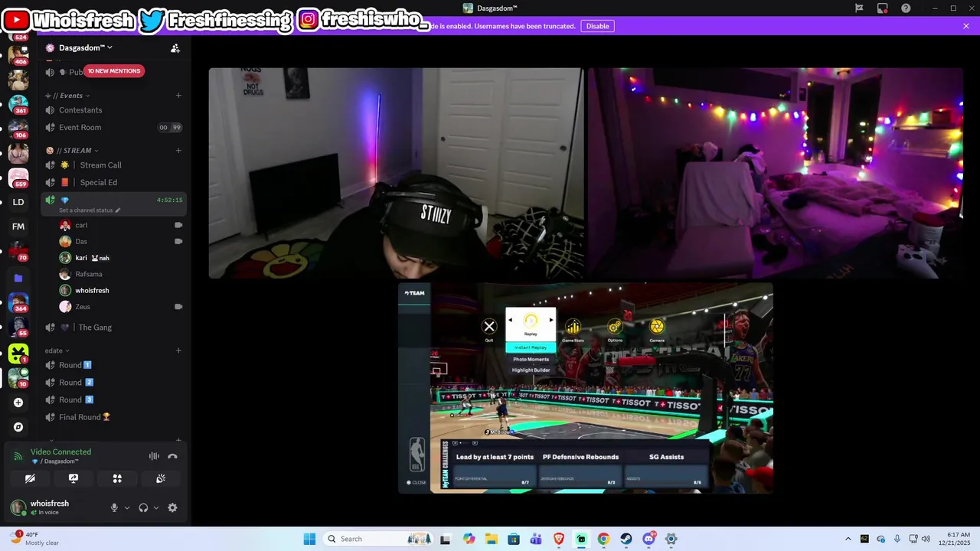The image size is (980, 551).
Task: Open server with 559 badge
Action: (18, 177)
